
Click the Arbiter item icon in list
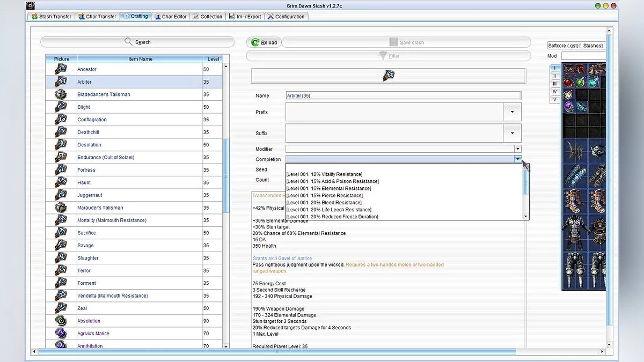point(61,82)
